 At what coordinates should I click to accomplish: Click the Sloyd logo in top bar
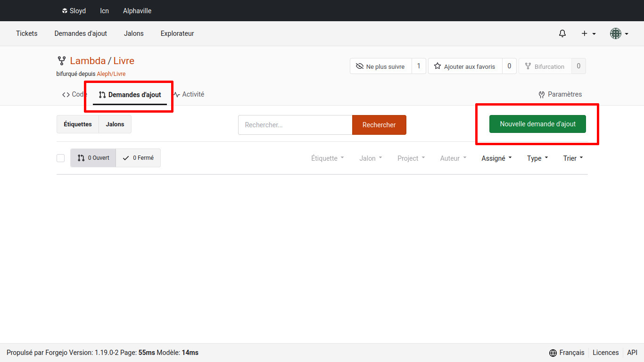click(65, 11)
